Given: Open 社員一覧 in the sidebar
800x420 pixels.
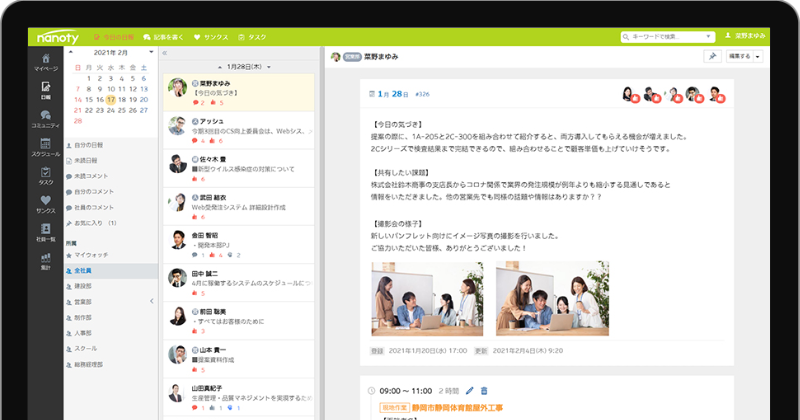Looking at the screenshot, I should [x=45, y=233].
